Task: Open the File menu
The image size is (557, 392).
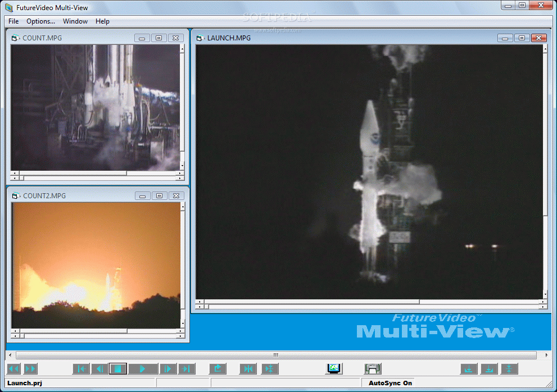Action: [13, 21]
